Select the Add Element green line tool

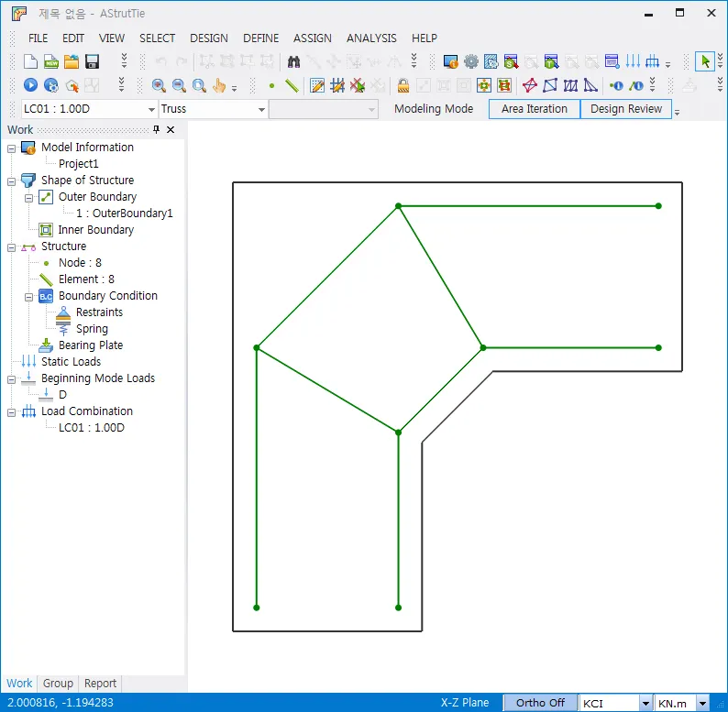tap(292, 85)
